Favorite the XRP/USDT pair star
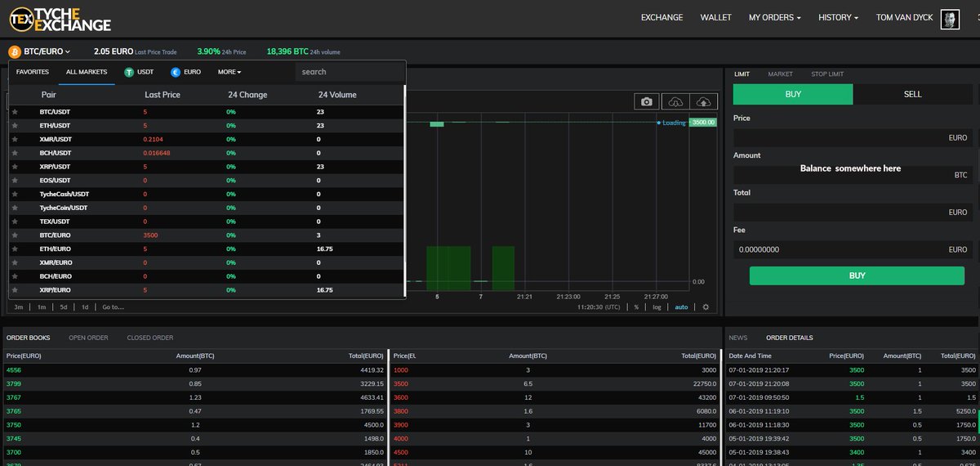Image resolution: width=980 pixels, height=466 pixels. point(15,167)
